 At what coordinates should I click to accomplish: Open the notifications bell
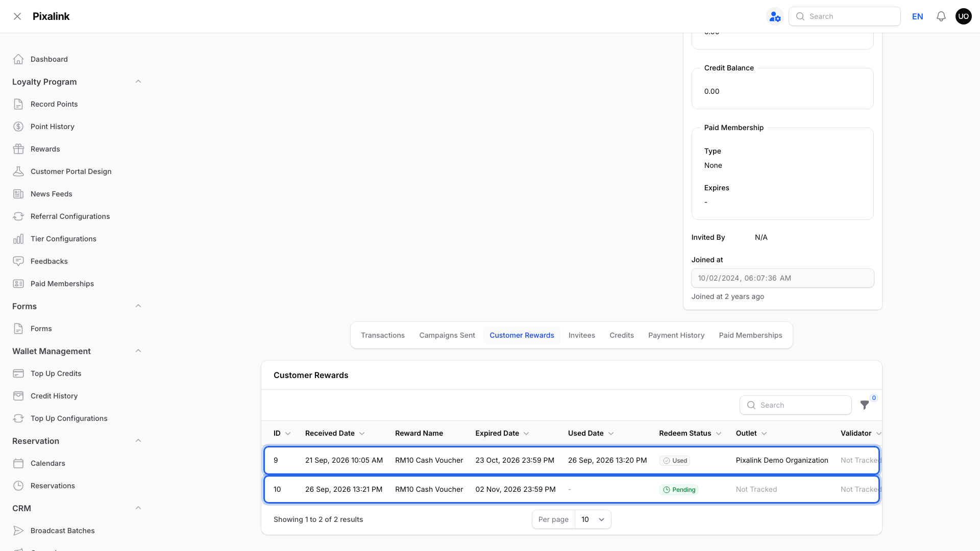click(941, 16)
